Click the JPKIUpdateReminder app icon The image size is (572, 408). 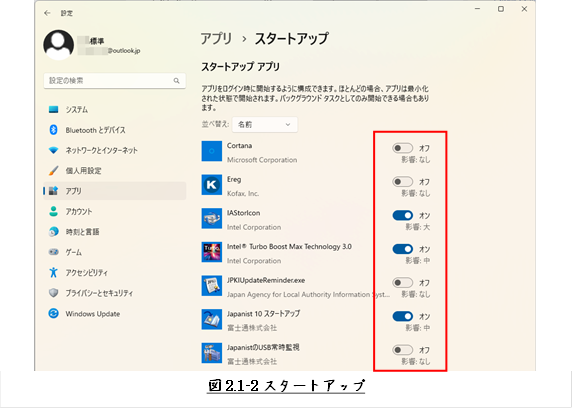tap(212, 285)
